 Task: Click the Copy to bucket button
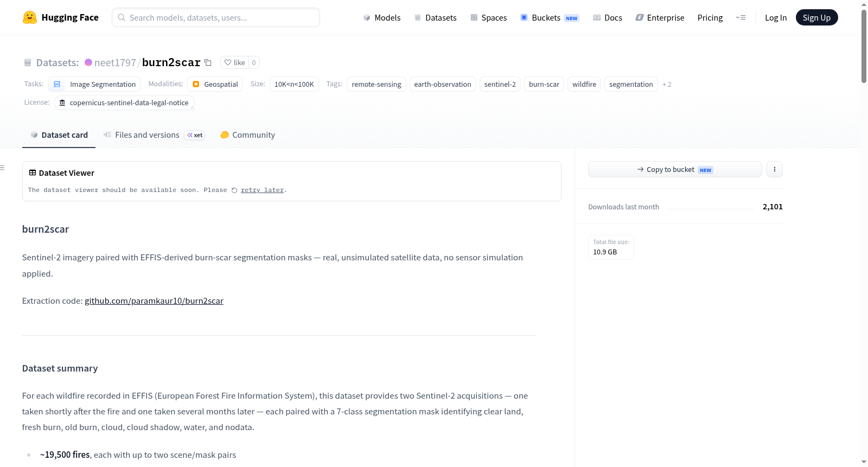pyautogui.click(x=675, y=169)
